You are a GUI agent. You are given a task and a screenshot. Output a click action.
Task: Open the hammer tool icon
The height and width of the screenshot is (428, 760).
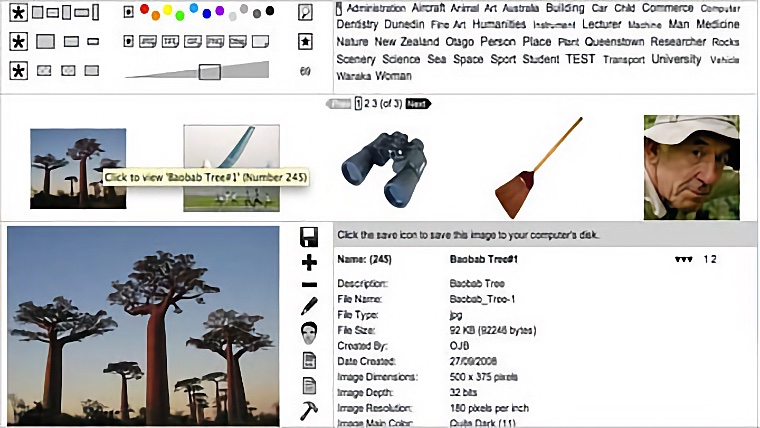click(x=309, y=411)
